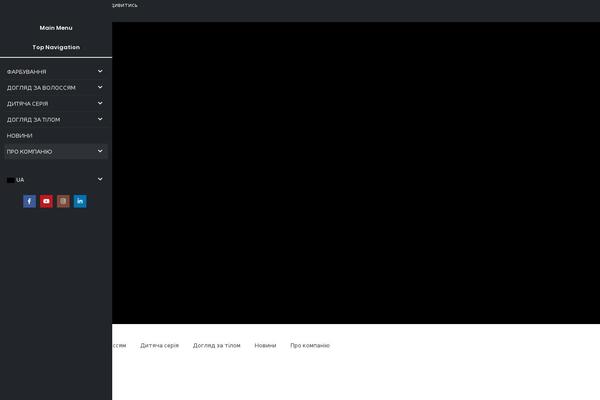This screenshot has height=400, width=600.
Task: Open the Instagram social icon
Action: tap(63, 201)
